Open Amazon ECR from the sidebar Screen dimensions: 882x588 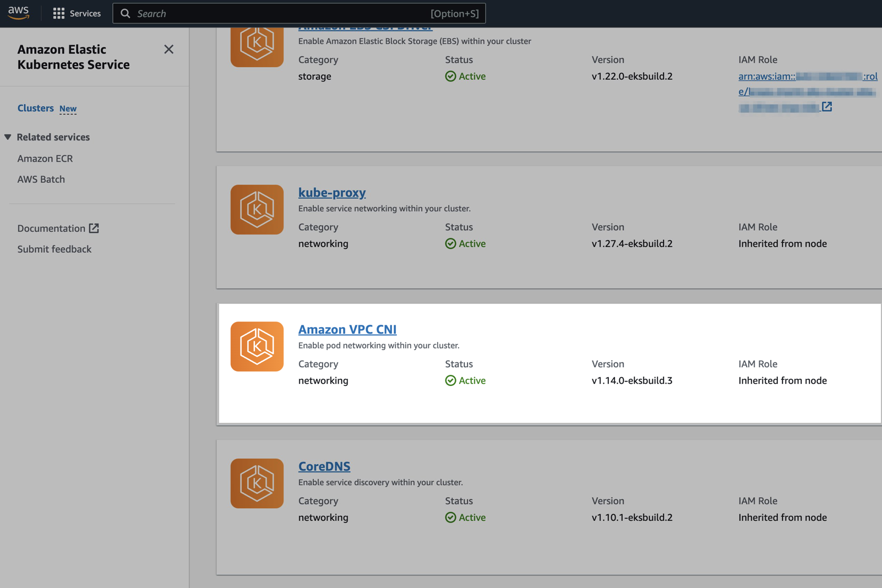click(x=45, y=158)
